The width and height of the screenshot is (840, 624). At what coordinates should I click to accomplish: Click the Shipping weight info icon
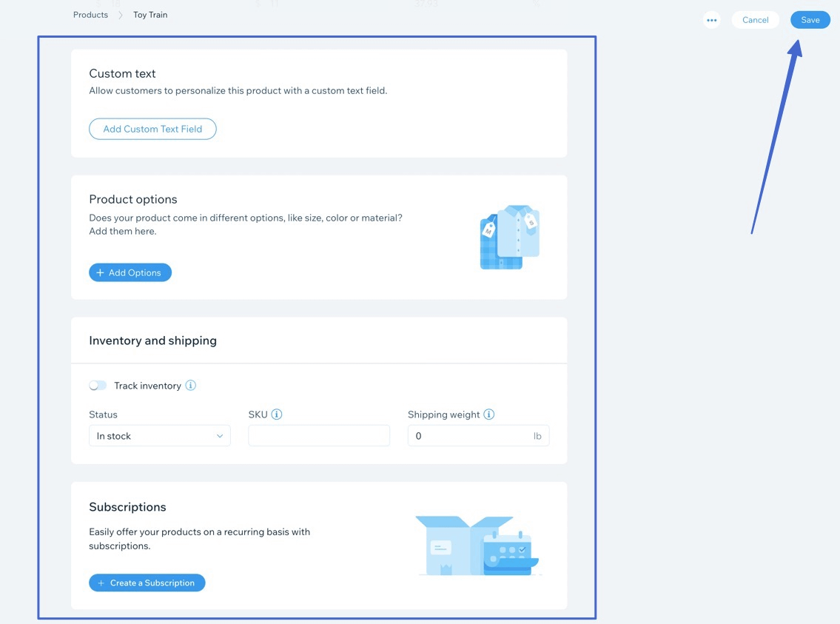(488, 415)
